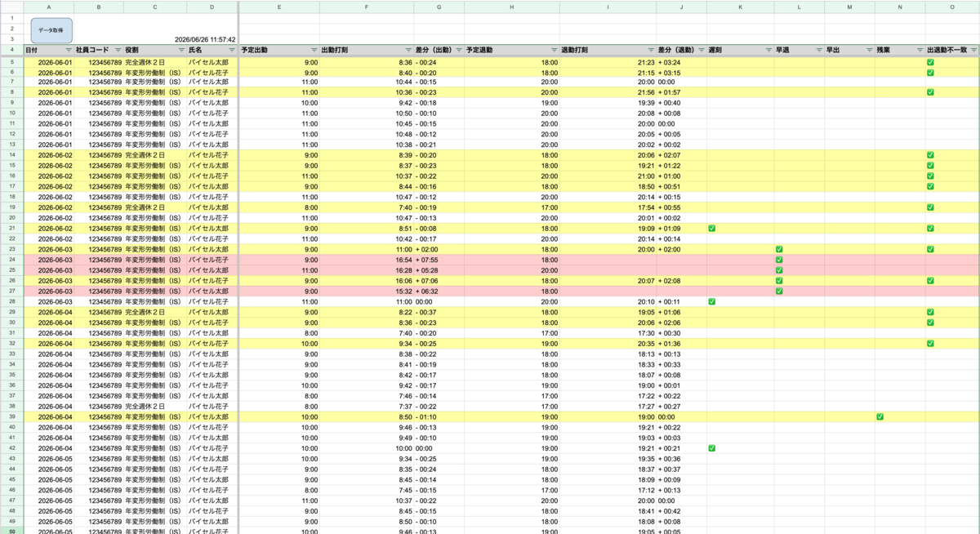Open the filter for the 出勤打刻 column
Viewport: 980px width, 534px height.
(x=408, y=50)
